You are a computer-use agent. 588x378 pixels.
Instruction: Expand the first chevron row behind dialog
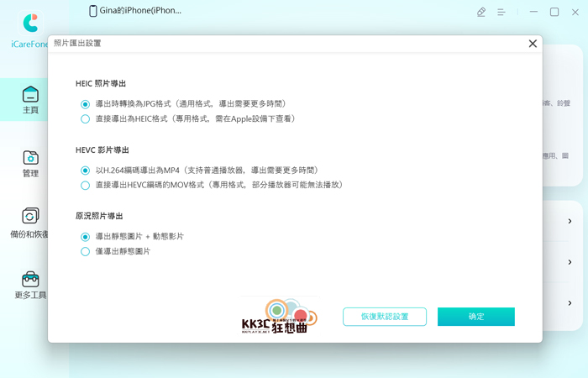click(x=570, y=221)
